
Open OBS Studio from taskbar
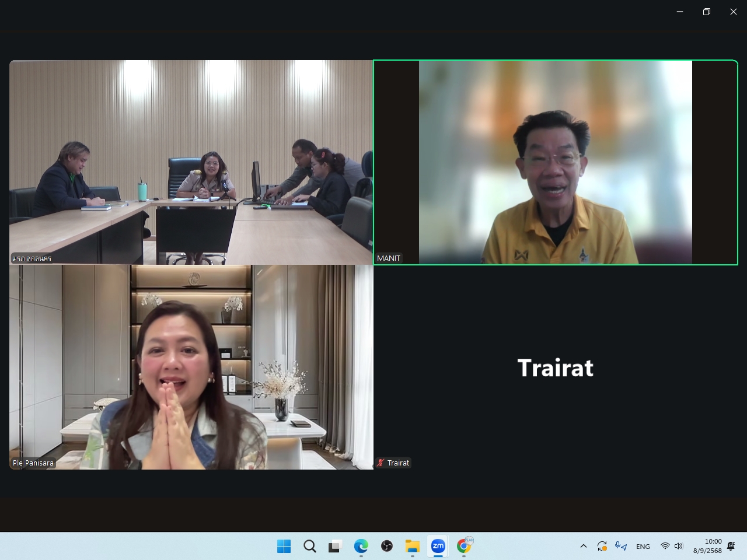pos(386,546)
